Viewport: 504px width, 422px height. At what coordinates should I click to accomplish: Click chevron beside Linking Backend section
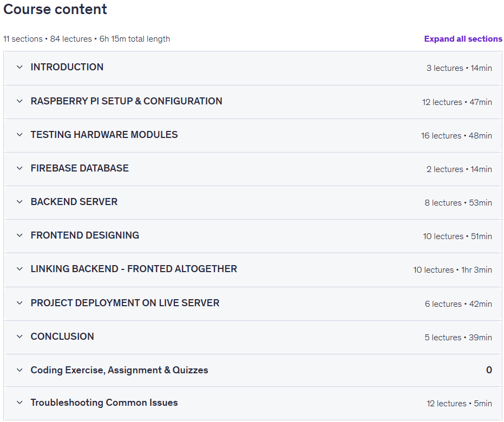coord(19,269)
